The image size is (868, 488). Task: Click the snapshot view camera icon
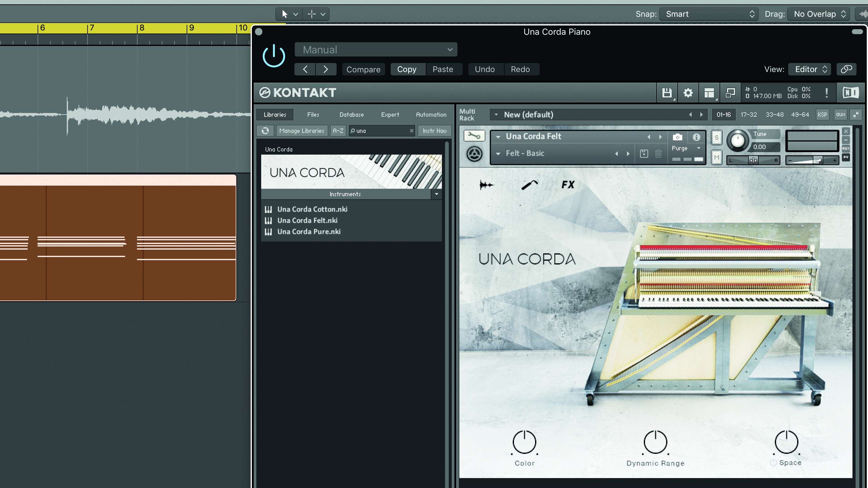coord(677,137)
